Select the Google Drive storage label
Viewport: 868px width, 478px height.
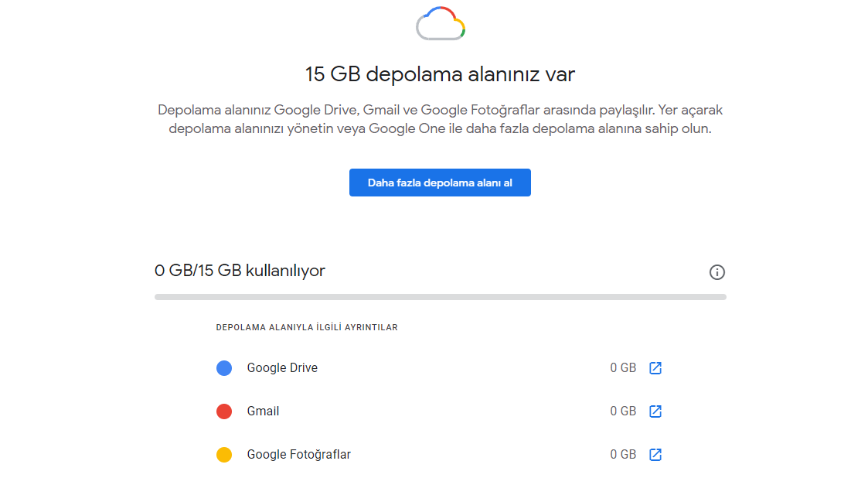click(282, 368)
